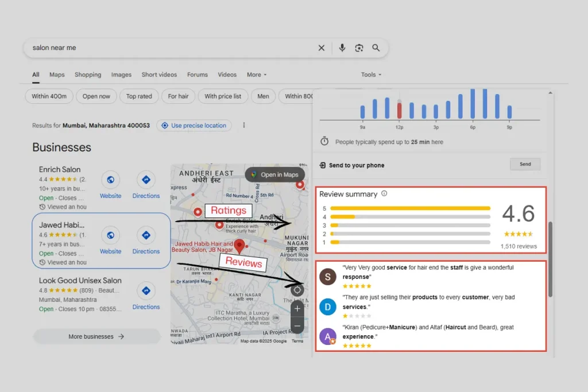
Task: Click the map Terms link
Action: (x=297, y=341)
